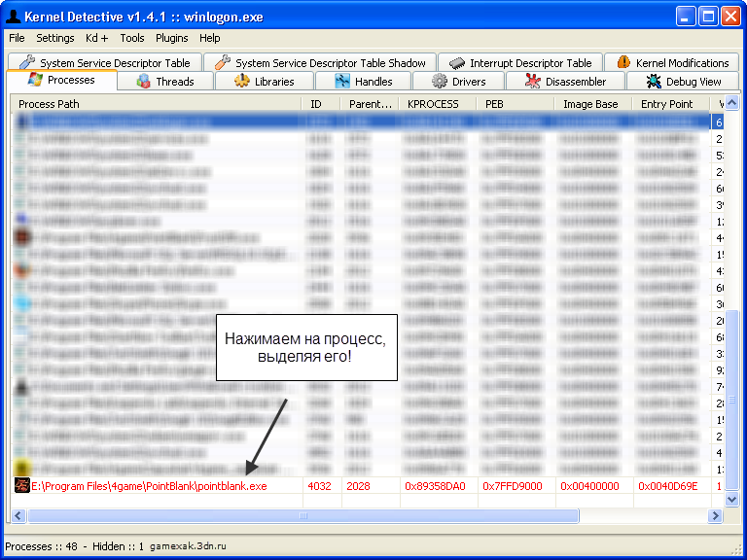Click KPROCESS value 0x89358DA0
Viewport: 747px width, 560px height.
(435, 486)
